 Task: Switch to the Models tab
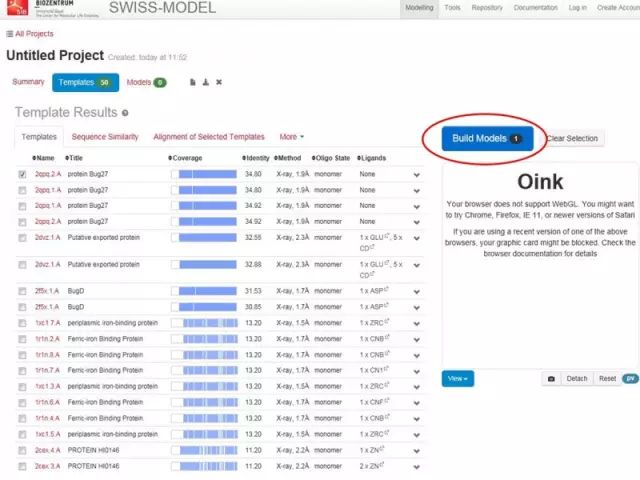click(x=146, y=82)
